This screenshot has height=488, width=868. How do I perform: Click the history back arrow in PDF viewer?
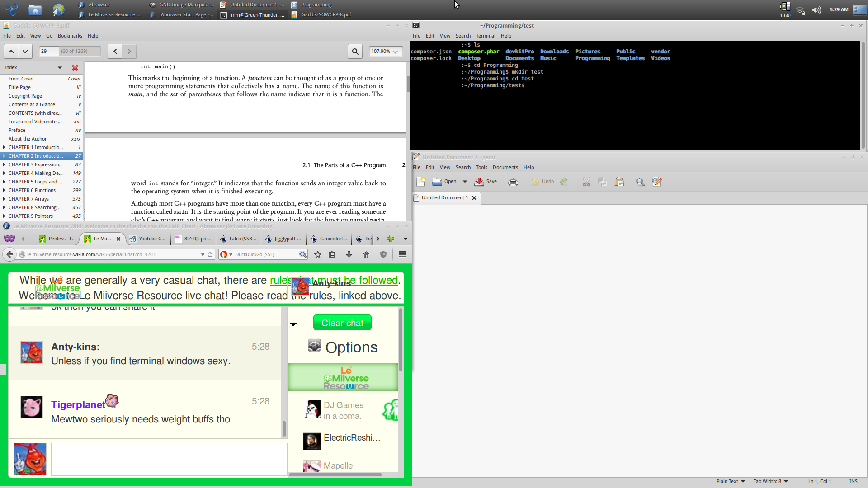coord(115,52)
